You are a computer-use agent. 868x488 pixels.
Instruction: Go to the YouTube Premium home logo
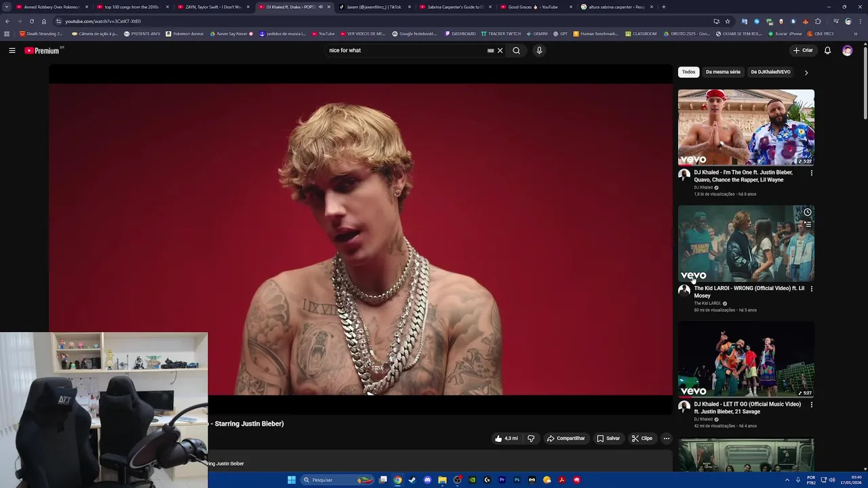pyautogui.click(x=43, y=50)
